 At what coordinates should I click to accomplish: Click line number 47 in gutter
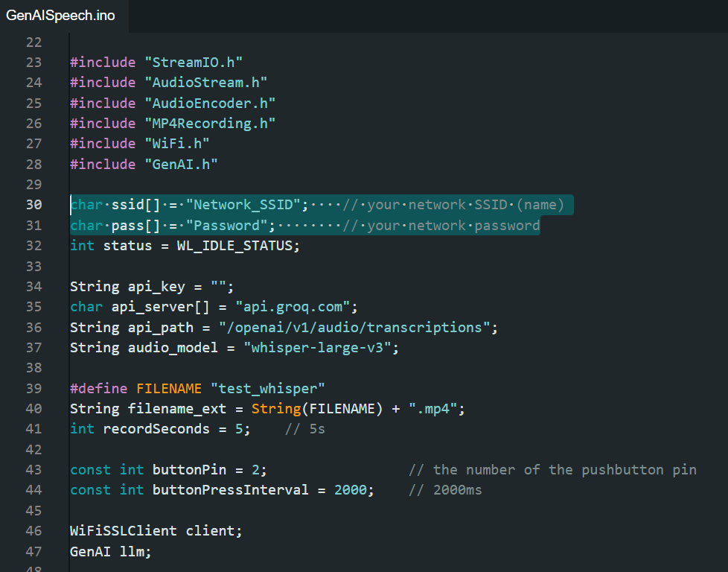tap(34, 552)
